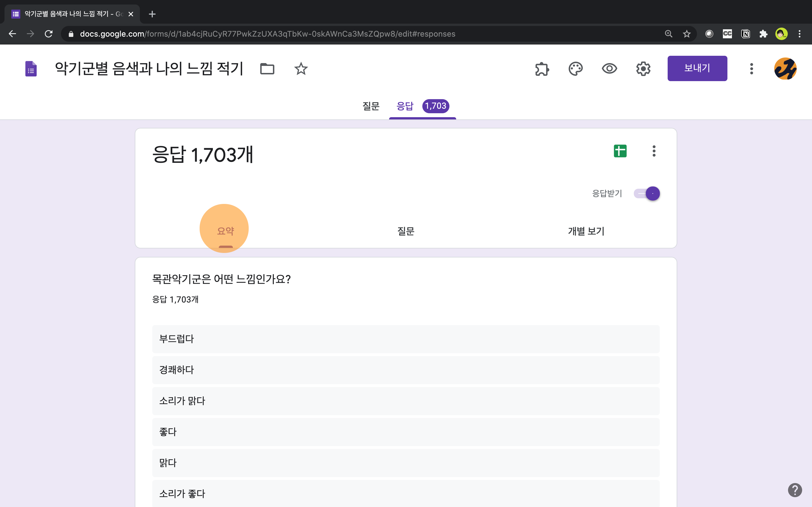The height and width of the screenshot is (507, 812).
Task: Open the Google Forms home icon
Action: (x=31, y=69)
